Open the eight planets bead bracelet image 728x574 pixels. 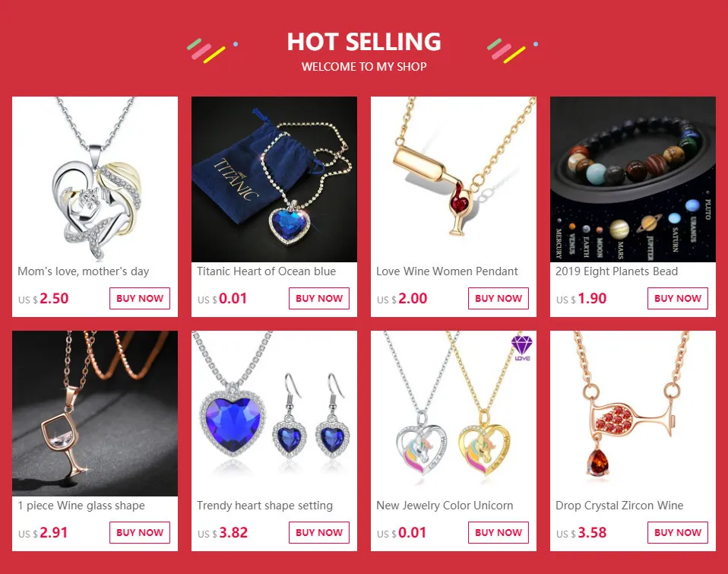tap(633, 179)
